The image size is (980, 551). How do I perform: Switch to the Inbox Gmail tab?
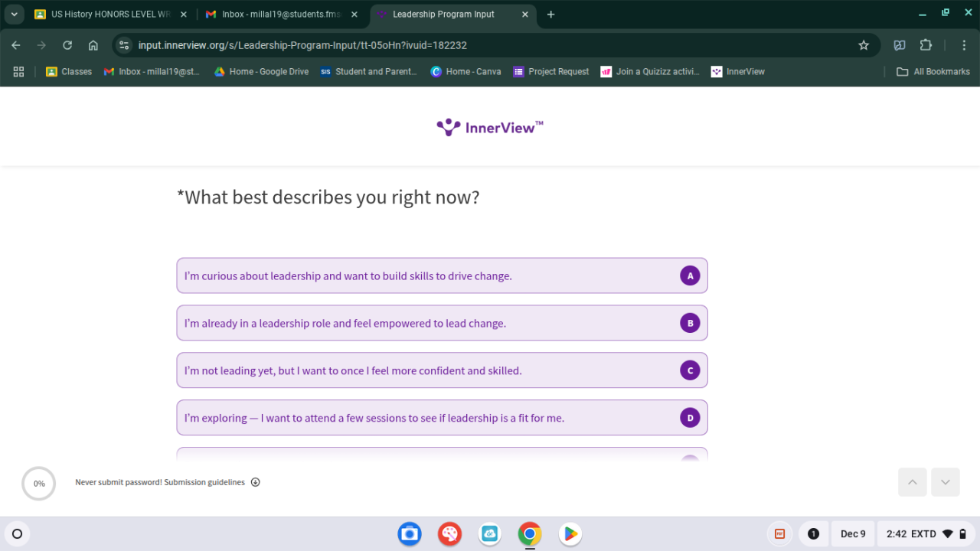pos(280,15)
